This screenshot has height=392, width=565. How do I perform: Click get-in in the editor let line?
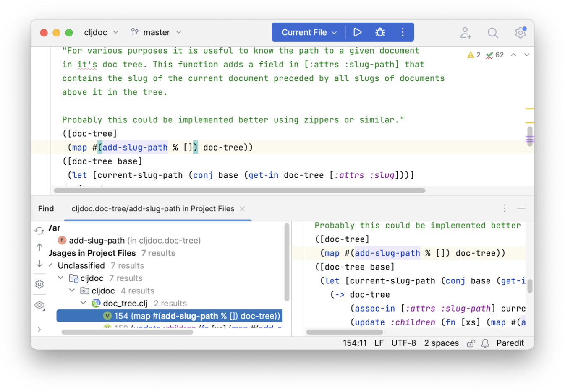[263, 175]
